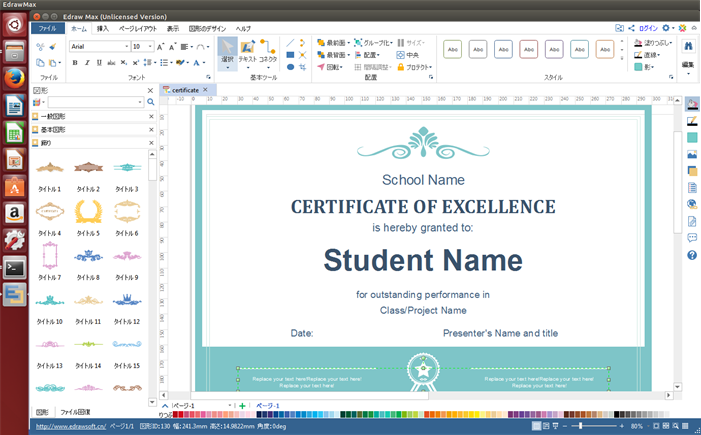The width and height of the screenshot is (701, 435).
Task: Toggle underline text formatting
Action: 99,63
